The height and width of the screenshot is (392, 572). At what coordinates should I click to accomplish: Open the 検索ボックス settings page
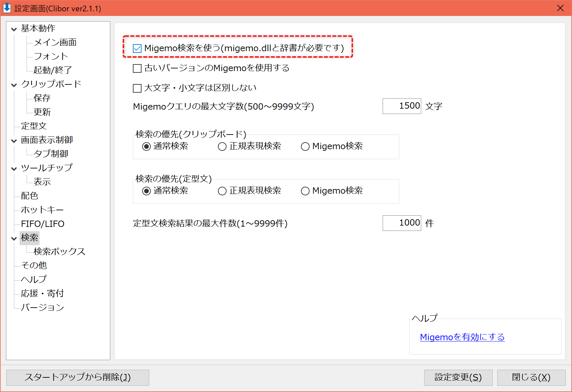click(59, 251)
